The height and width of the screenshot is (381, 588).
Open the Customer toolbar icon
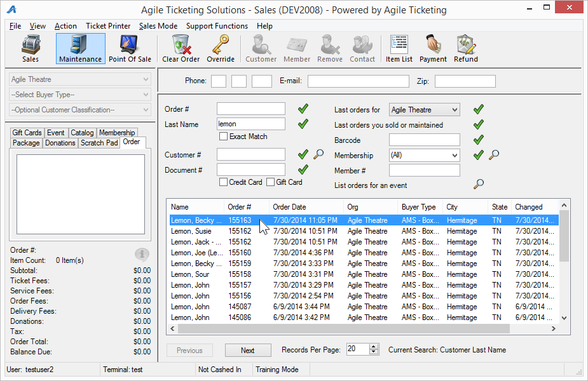(x=261, y=49)
